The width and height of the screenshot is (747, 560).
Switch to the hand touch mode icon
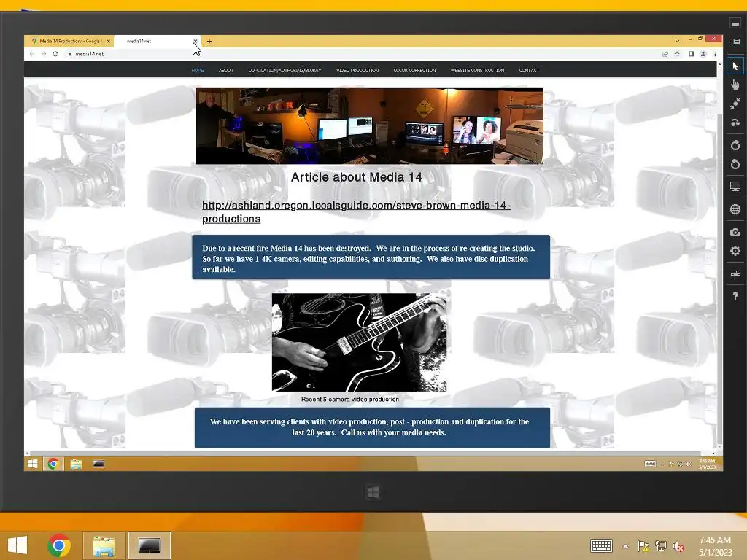click(735, 85)
